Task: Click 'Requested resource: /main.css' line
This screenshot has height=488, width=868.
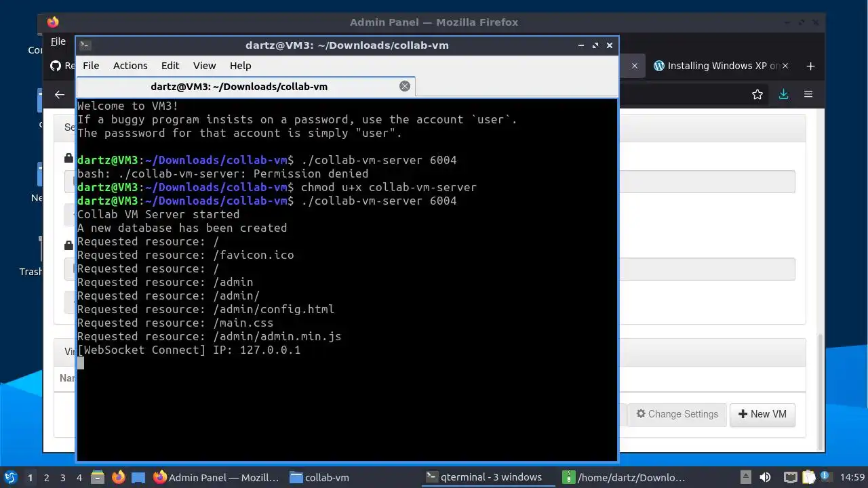Action: point(175,323)
